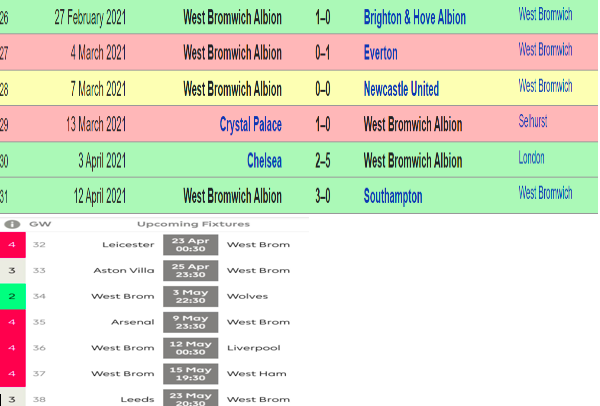This screenshot has height=406, width=600.
Task: Click West Bromwich venue in Everton row
Action: [545, 50]
